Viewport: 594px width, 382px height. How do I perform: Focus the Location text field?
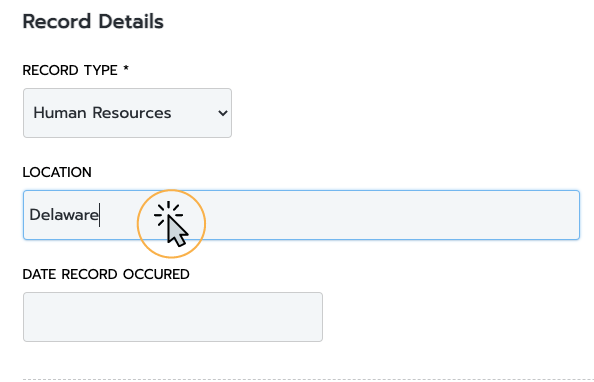pyautogui.click(x=302, y=215)
